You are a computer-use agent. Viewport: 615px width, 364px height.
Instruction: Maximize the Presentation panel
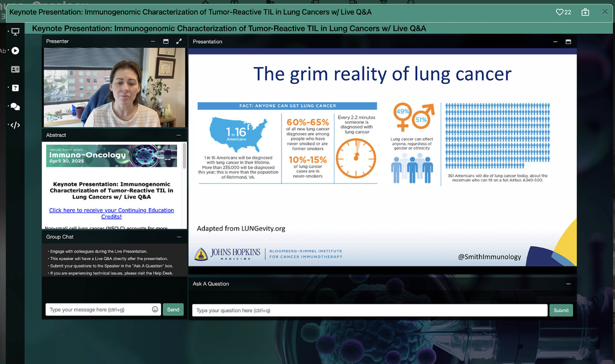click(x=568, y=42)
